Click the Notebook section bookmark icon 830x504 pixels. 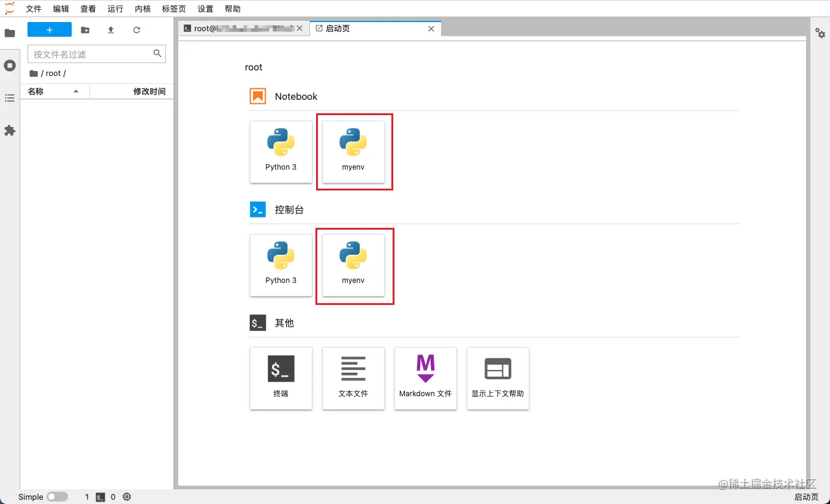coord(258,96)
